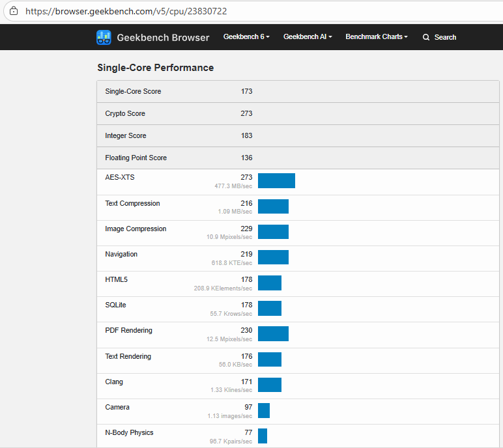The width and height of the screenshot is (503, 448).
Task: Open the Geekbench 6 dropdown menu
Action: (x=246, y=37)
